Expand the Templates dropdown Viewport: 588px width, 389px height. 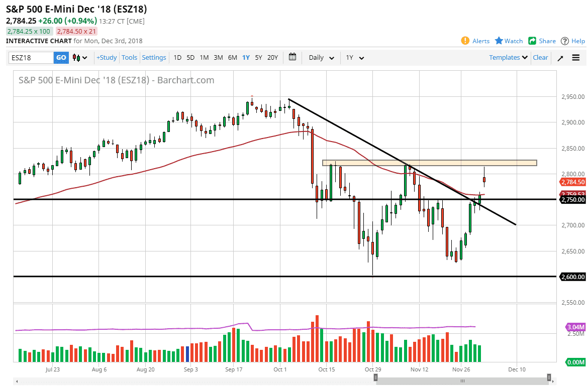508,58
